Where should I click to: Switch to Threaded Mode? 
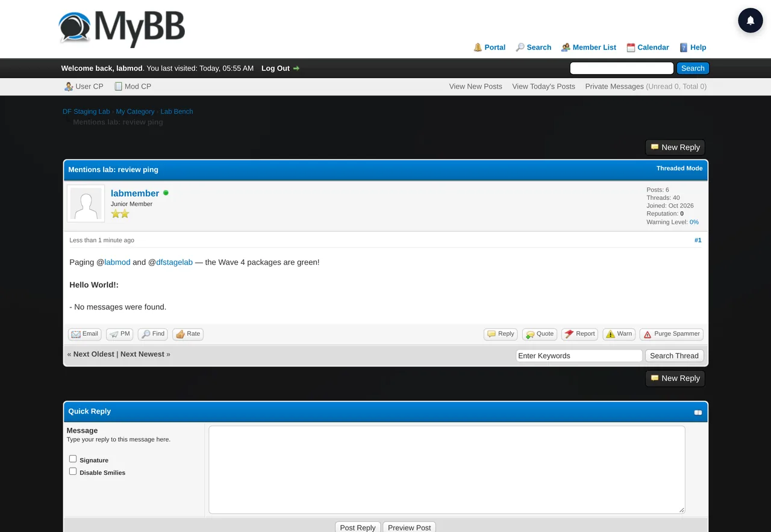[x=679, y=169]
